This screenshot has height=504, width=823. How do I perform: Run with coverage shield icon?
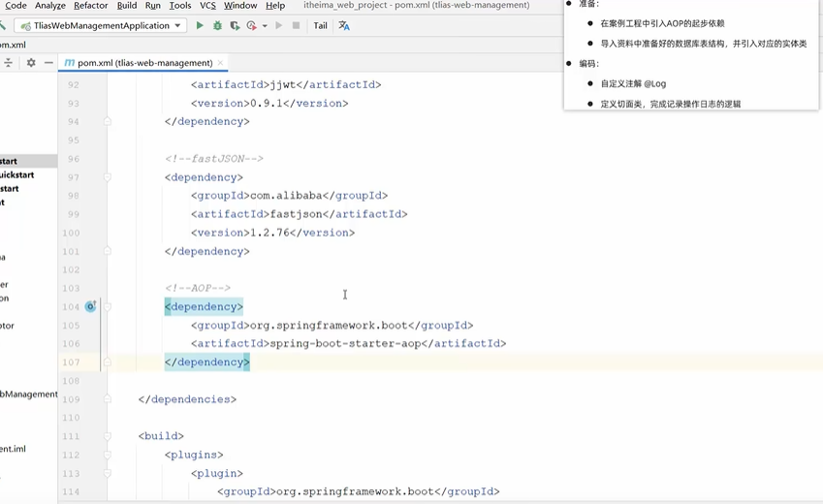(235, 25)
